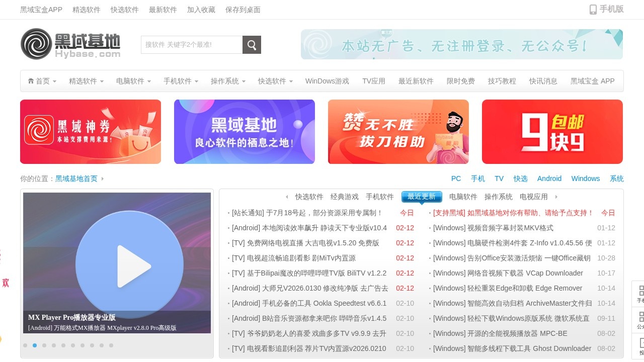Switch to the 电脑软件 list tab
The height and width of the screenshot is (362, 644).
(x=463, y=197)
